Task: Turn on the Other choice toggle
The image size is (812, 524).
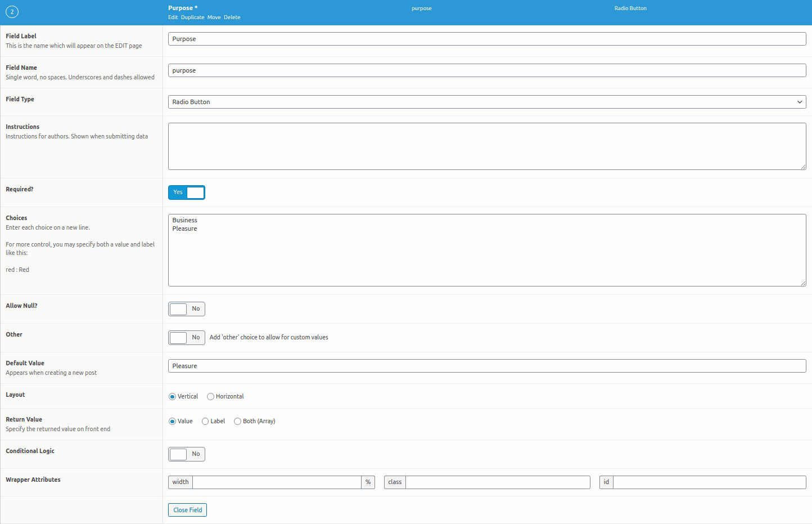Action: [x=187, y=337]
